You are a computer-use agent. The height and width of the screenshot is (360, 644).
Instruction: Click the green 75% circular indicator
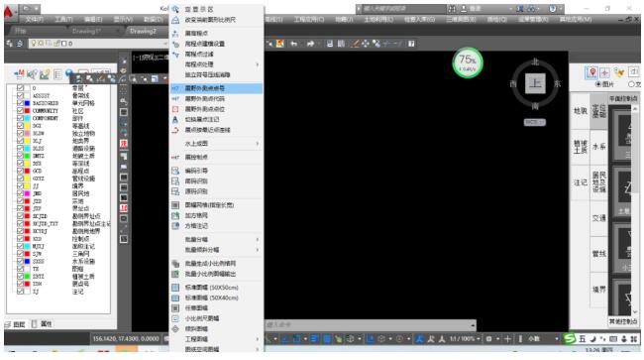(x=467, y=62)
